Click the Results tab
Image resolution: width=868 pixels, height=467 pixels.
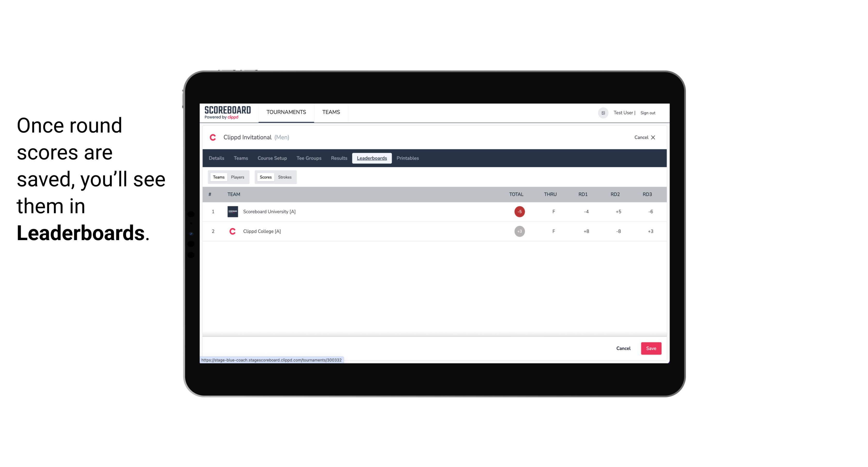tap(338, 157)
